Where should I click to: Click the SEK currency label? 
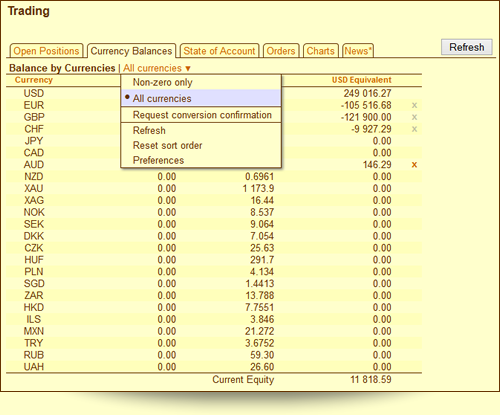click(x=34, y=224)
